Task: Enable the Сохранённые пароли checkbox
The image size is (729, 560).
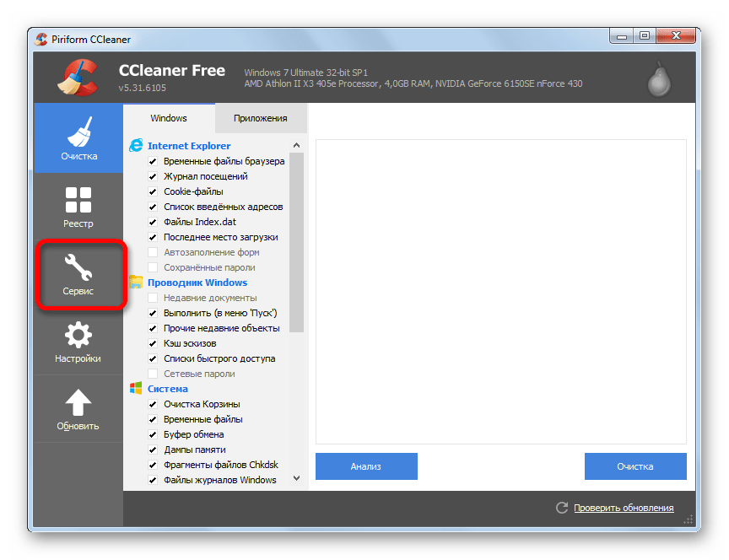Action: [x=154, y=267]
